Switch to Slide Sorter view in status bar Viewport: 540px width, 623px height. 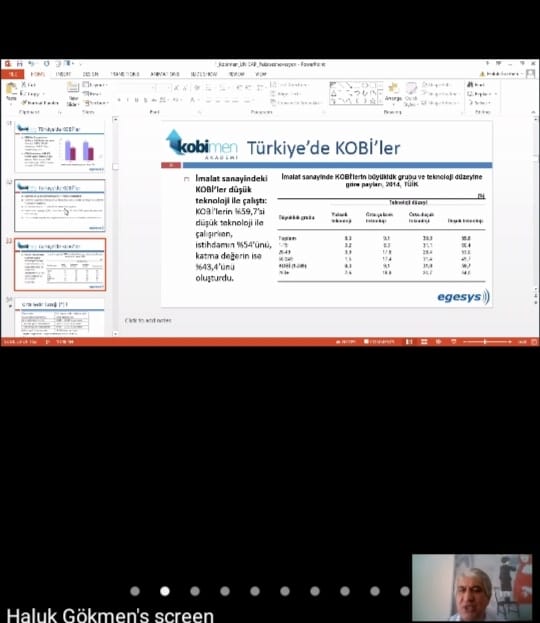[424, 342]
